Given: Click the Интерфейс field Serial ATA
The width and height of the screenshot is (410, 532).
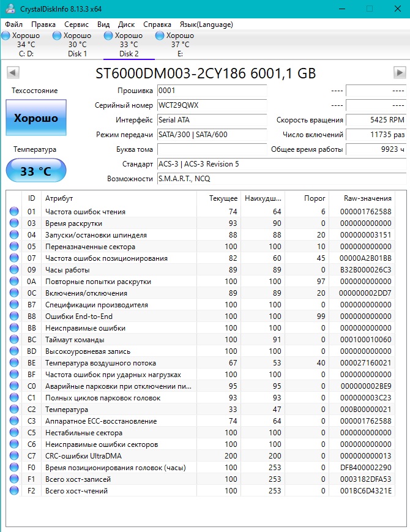Looking at the screenshot, I should [x=212, y=120].
